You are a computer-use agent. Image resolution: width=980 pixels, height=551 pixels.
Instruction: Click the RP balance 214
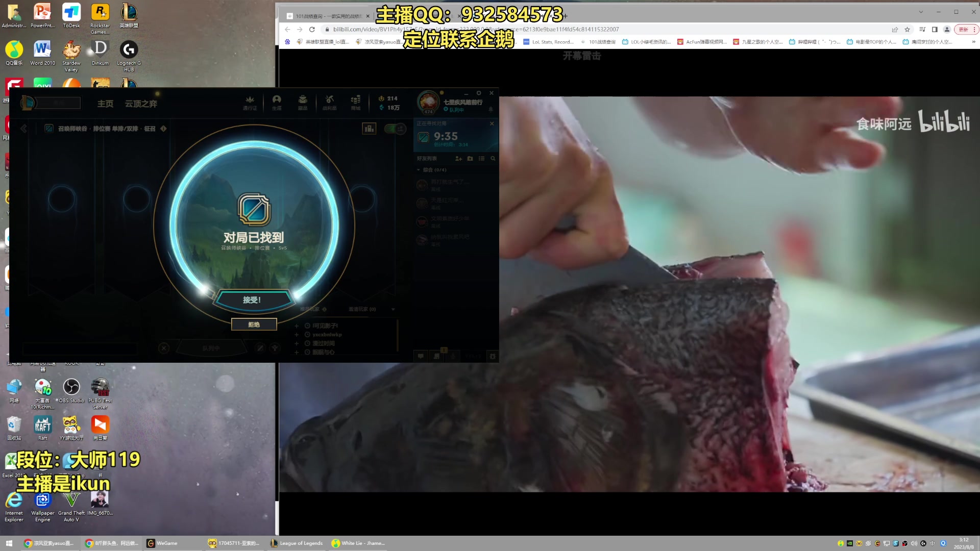coord(388,98)
